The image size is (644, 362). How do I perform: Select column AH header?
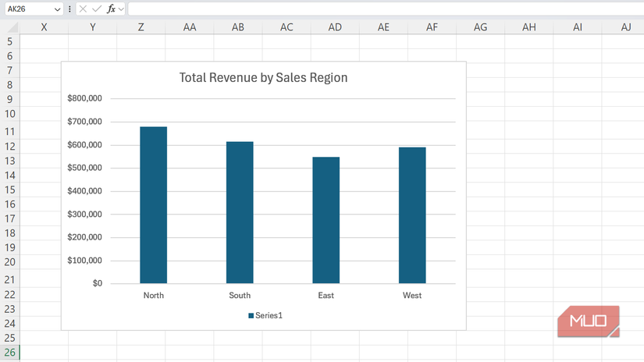(x=528, y=27)
